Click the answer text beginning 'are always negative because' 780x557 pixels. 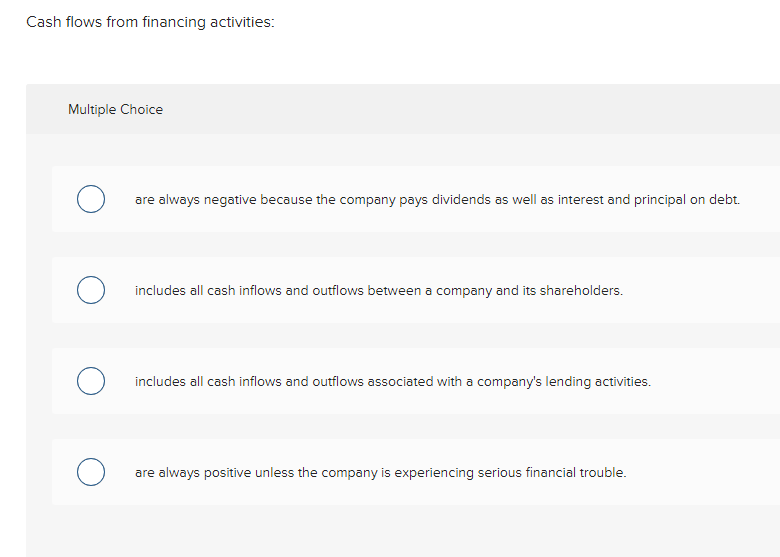click(437, 200)
